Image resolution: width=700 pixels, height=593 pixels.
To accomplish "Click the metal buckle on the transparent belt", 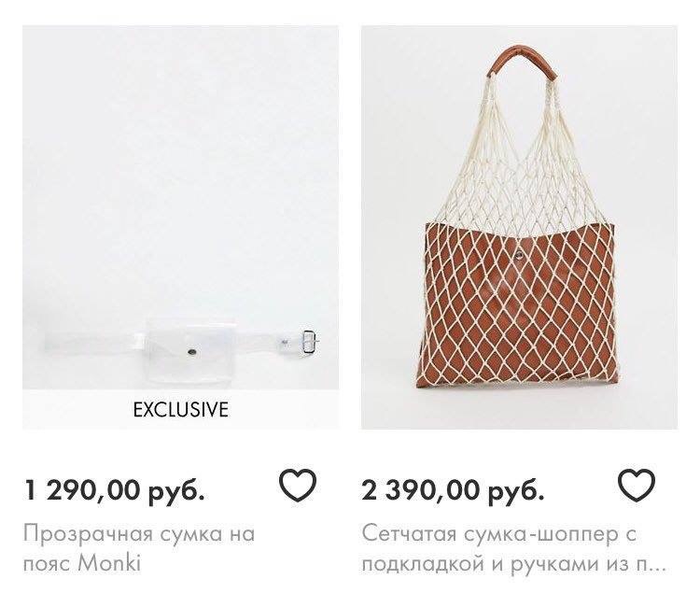I will (309, 343).
